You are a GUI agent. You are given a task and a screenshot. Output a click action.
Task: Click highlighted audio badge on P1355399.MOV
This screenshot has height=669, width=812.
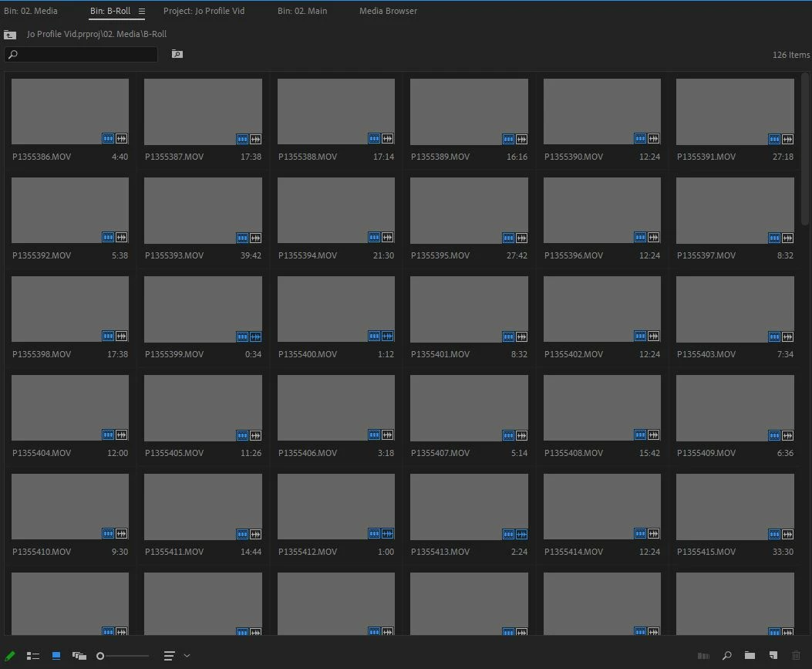(x=255, y=337)
